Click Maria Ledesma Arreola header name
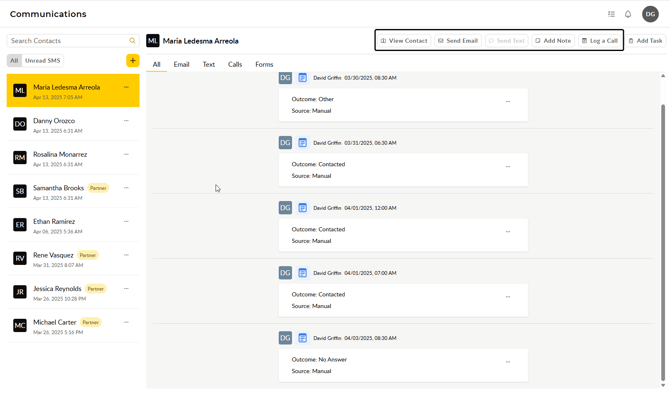The image size is (670, 393). (x=200, y=41)
